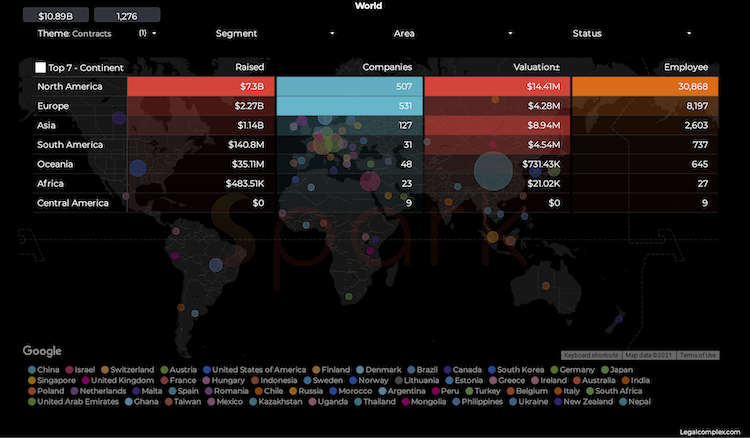Click the Brazil bubble on the map

pyautogui.click(x=216, y=264)
